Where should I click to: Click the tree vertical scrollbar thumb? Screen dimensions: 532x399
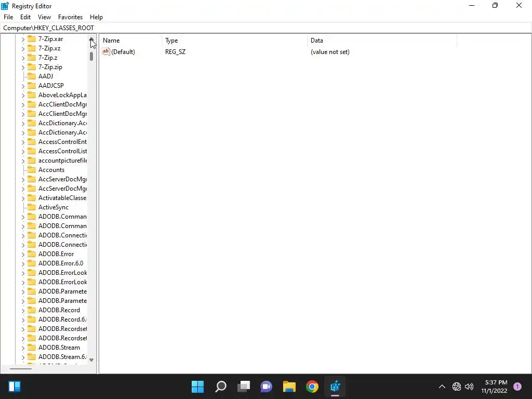click(91, 56)
